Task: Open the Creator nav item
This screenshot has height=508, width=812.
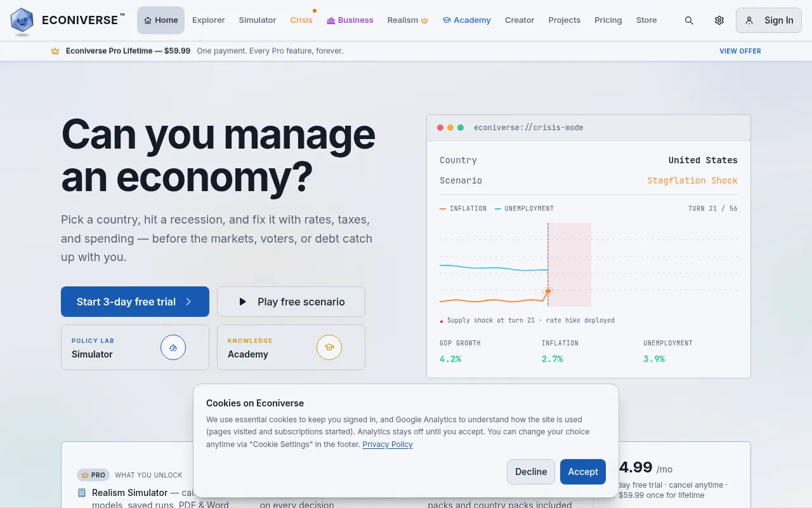Action: [x=520, y=20]
